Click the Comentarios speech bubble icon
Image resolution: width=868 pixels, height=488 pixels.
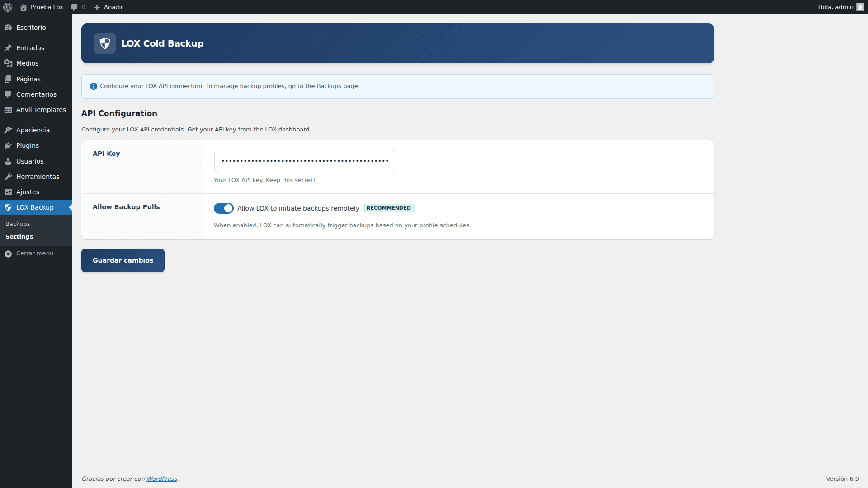click(9, 94)
